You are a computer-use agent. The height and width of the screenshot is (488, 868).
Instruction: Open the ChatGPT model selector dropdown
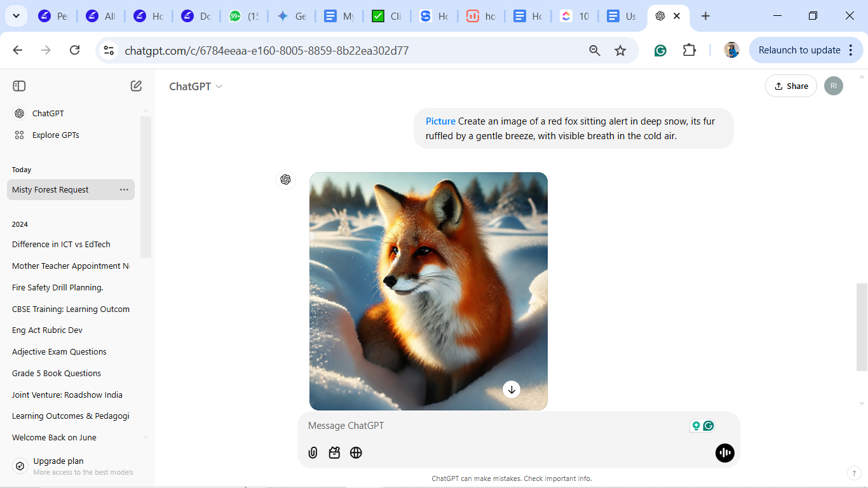[x=196, y=86]
